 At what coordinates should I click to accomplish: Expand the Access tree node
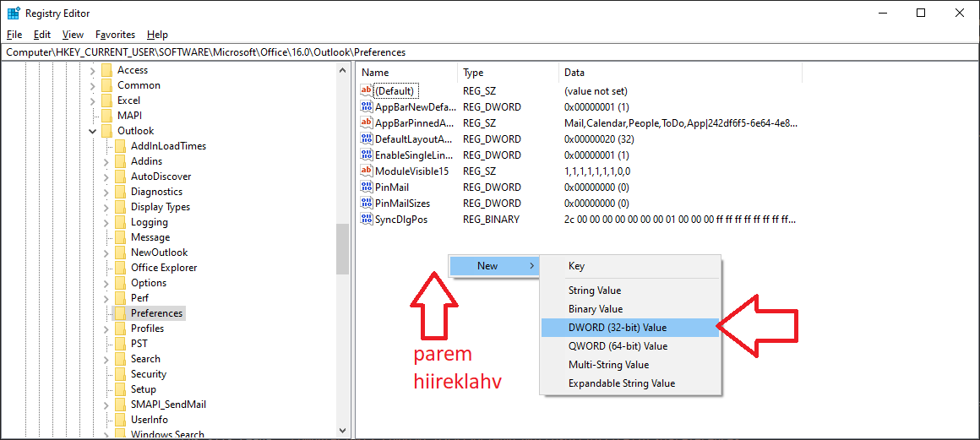click(92, 70)
